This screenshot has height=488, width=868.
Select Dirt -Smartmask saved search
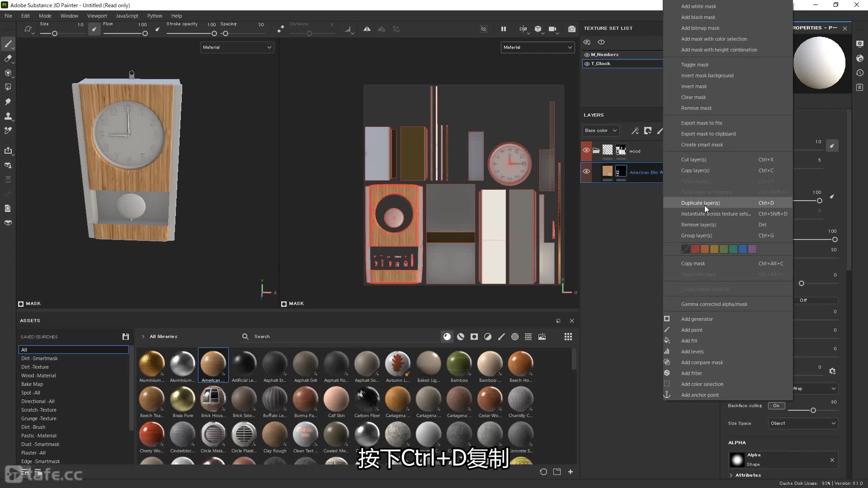tap(39, 358)
